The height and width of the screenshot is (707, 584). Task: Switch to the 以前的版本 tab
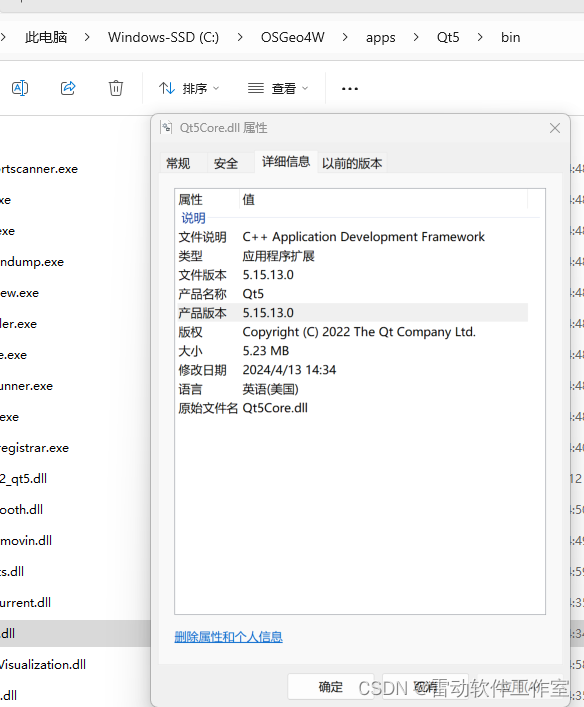[352, 163]
